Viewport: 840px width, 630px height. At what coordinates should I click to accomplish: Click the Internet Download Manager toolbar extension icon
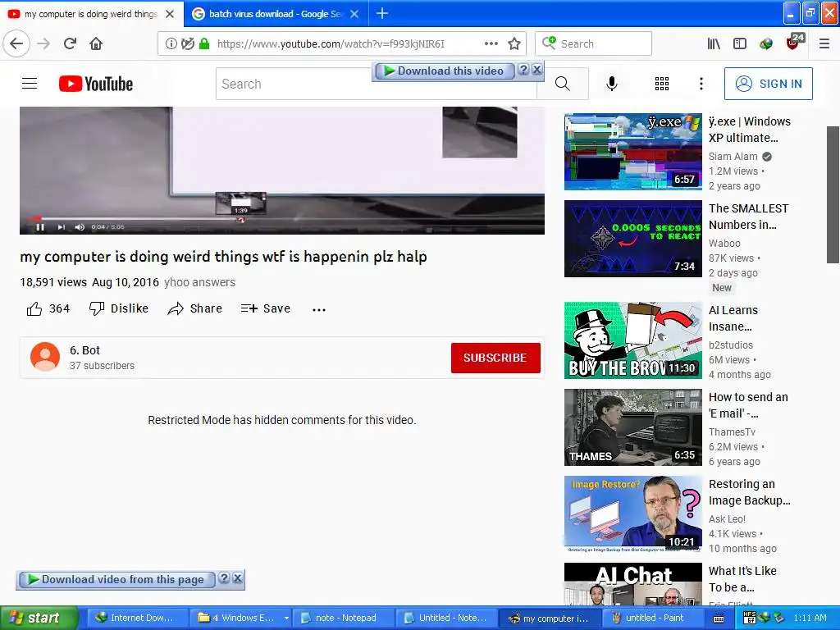(766, 43)
